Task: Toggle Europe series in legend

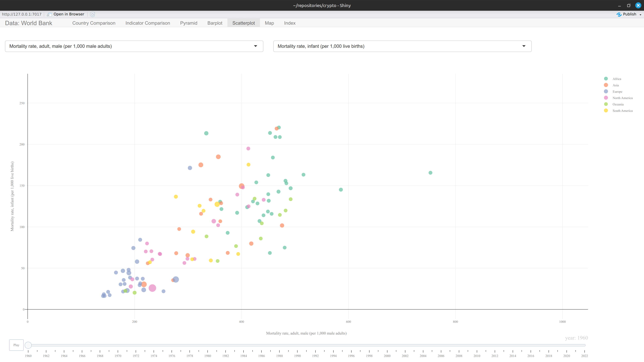Action: point(617,92)
